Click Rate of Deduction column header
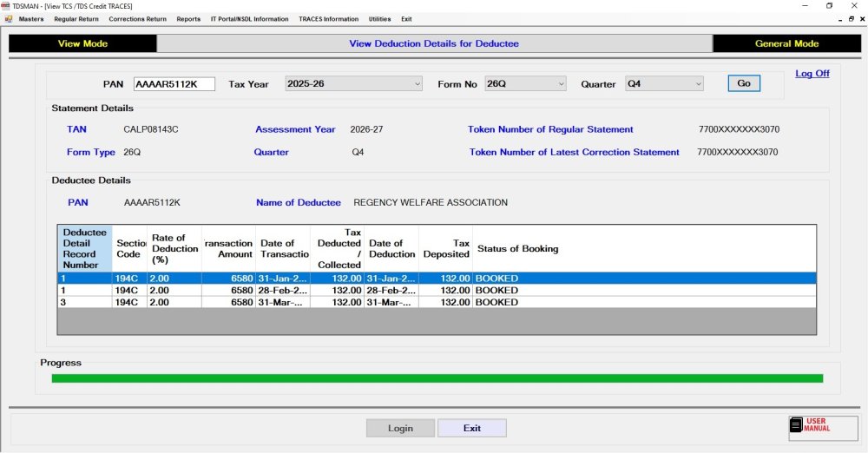Viewport: 868px width, 453px height. 174,248
